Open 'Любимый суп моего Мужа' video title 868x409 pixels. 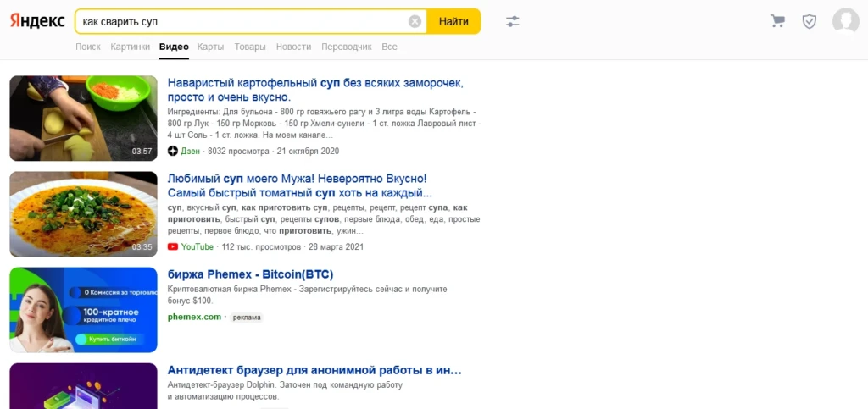[299, 186]
